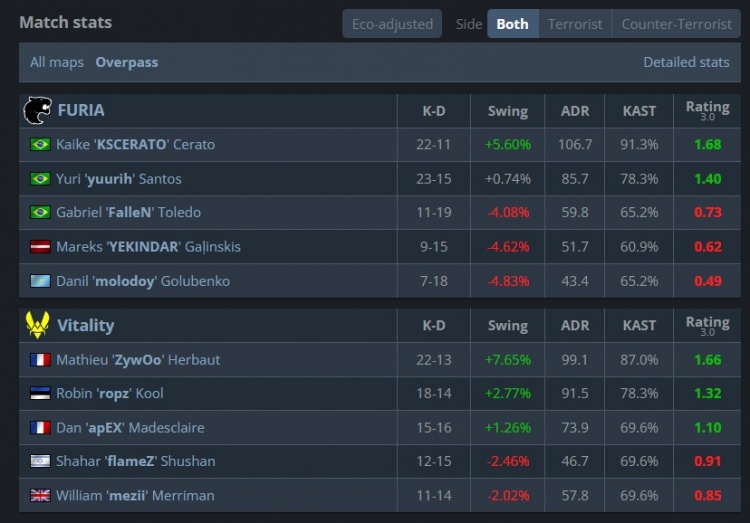Open Yuri 'yuurih' Santos player profile

[x=119, y=179]
